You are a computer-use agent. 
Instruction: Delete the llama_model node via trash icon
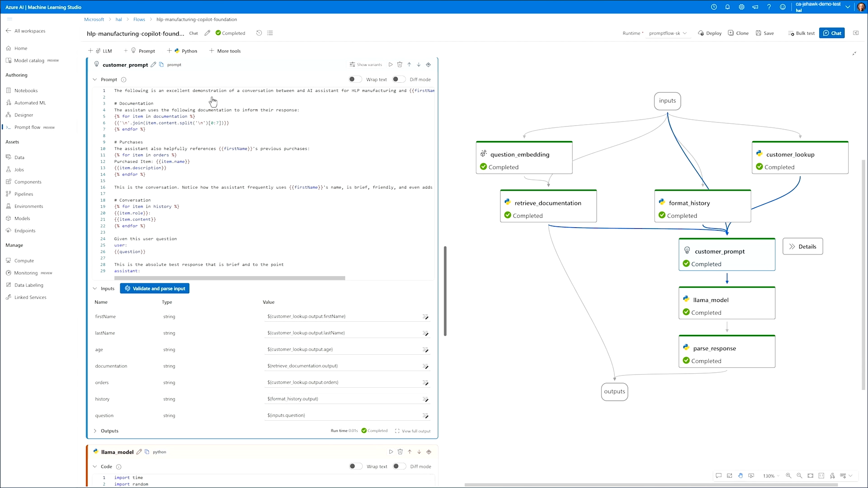[x=400, y=452]
